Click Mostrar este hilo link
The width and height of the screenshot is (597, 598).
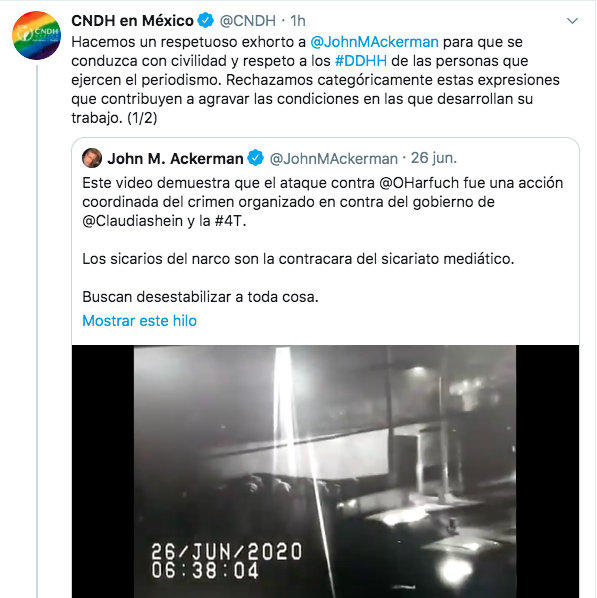point(140,321)
